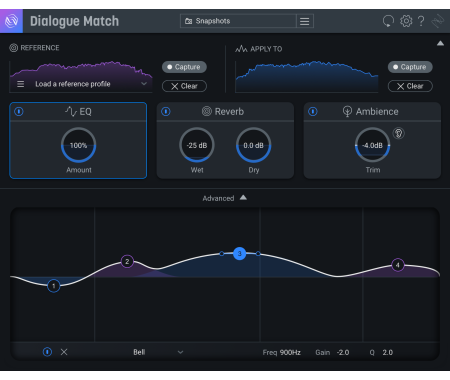The image size is (450, 380).
Task: Click the iZotope wave icon at top right
Action: [x=437, y=21]
